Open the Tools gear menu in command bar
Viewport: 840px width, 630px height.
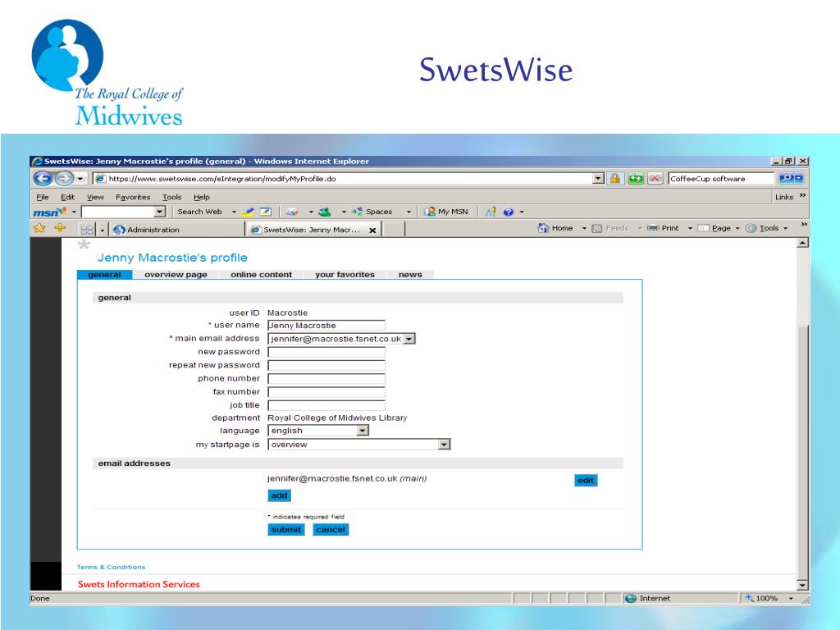pos(766,228)
